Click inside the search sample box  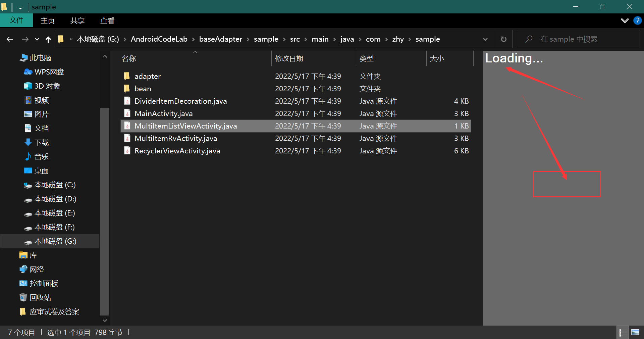coord(577,39)
